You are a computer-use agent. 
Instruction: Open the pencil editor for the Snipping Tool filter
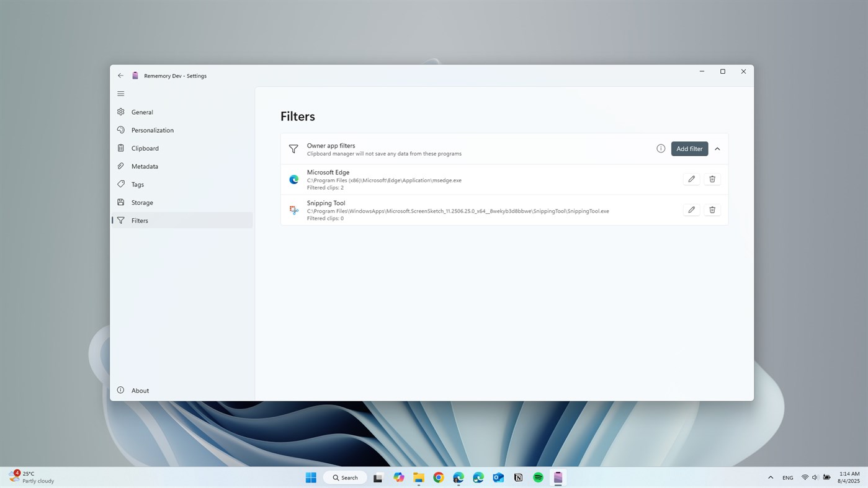point(691,210)
